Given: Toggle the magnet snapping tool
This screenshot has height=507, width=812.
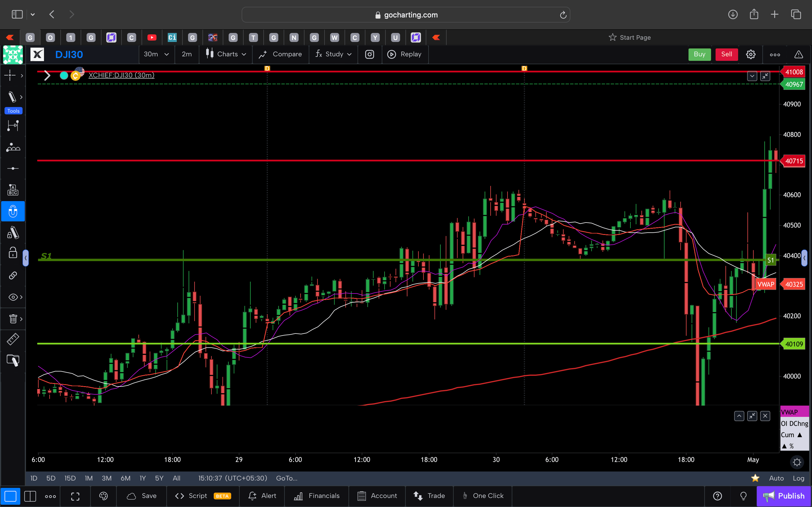Looking at the screenshot, I should click(x=13, y=211).
